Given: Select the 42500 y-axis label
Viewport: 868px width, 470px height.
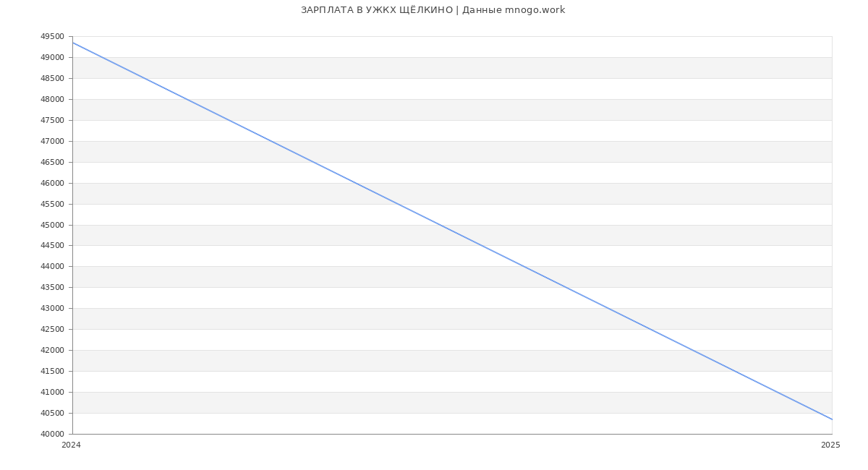Looking at the screenshot, I should click(52, 330).
